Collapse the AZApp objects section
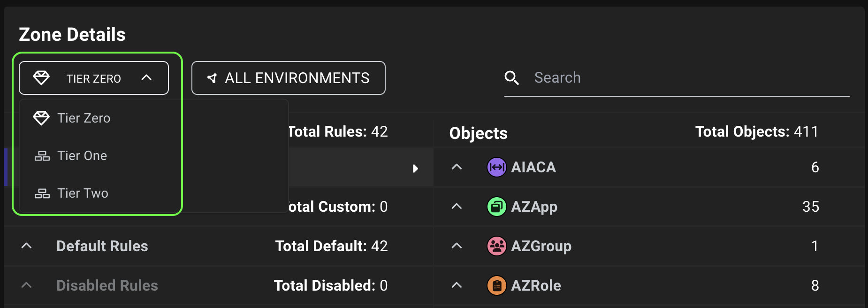868x308 pixels. pos(456,207)
